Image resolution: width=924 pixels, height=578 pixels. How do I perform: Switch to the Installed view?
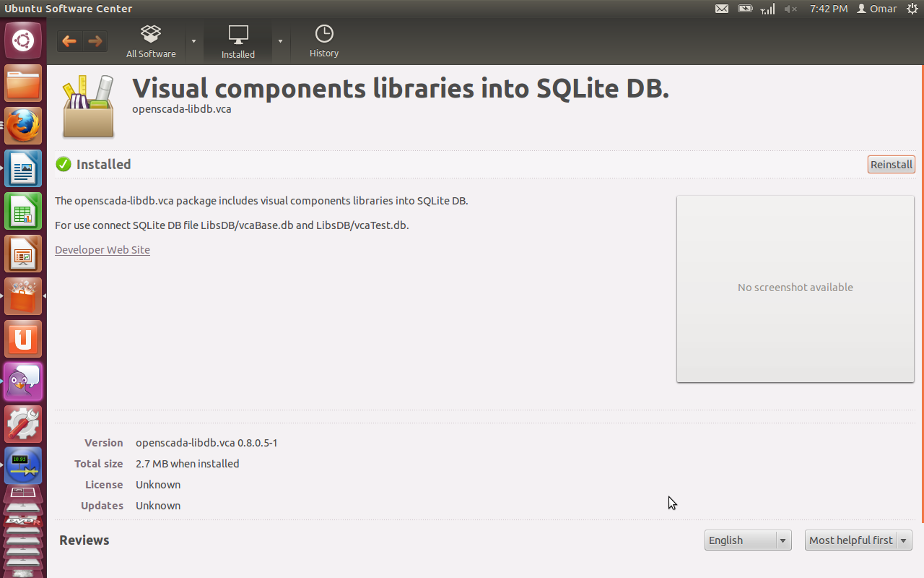[x=237, y=42]
